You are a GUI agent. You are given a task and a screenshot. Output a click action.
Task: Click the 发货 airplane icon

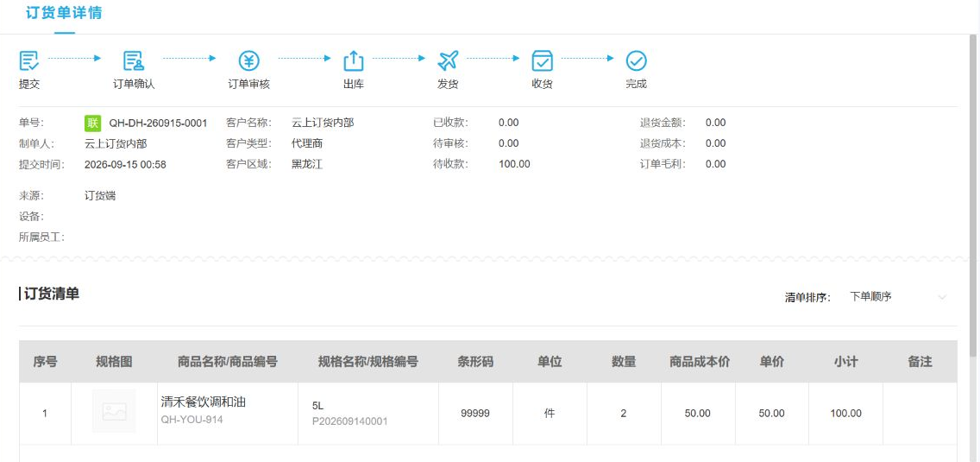[x=448, y=60]
